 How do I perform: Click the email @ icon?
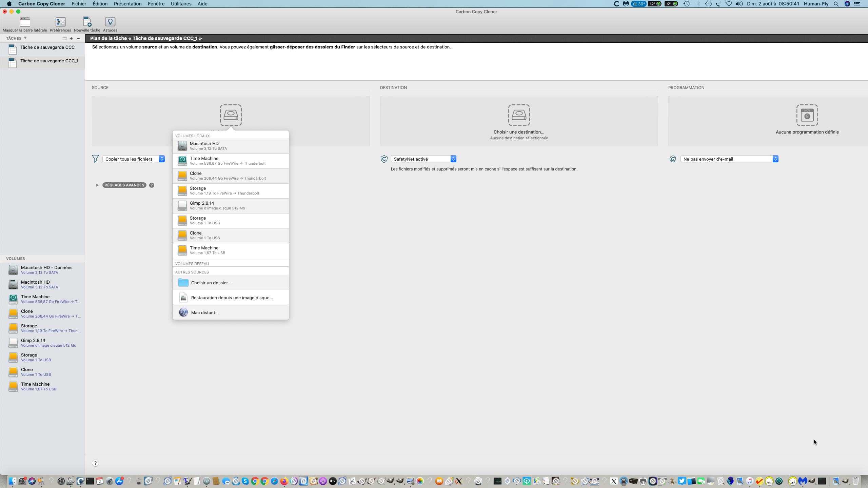pyautogui.click(x=673, y=159)
